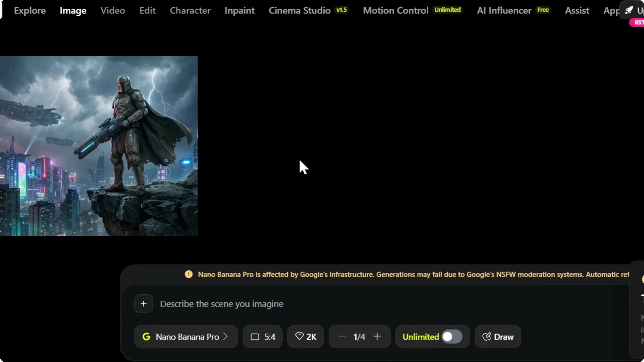Click the Draw sketch icon
644x362 pixels.
(487, 337)
